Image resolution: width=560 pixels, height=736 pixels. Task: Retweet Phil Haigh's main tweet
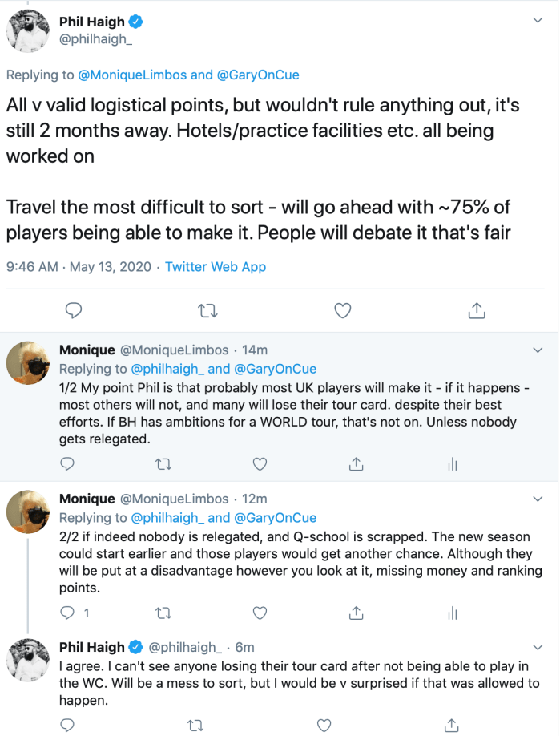point(207,309)
